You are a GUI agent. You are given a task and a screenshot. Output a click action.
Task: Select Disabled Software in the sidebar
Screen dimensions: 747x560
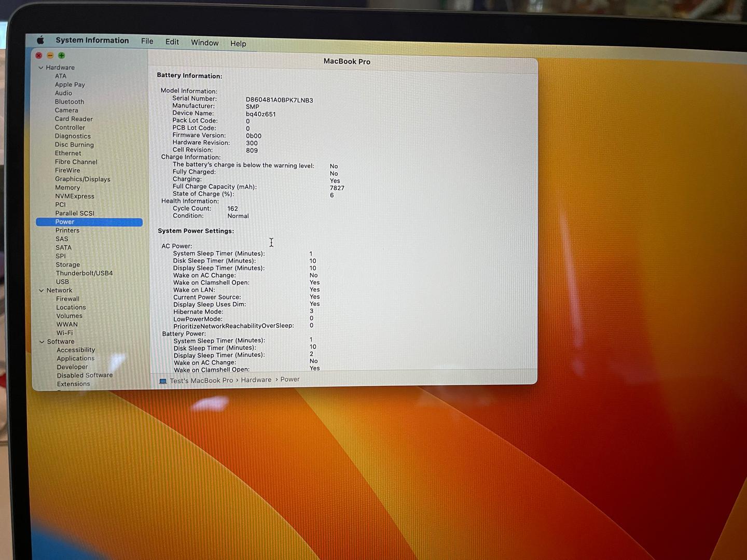tap(85, 375)
